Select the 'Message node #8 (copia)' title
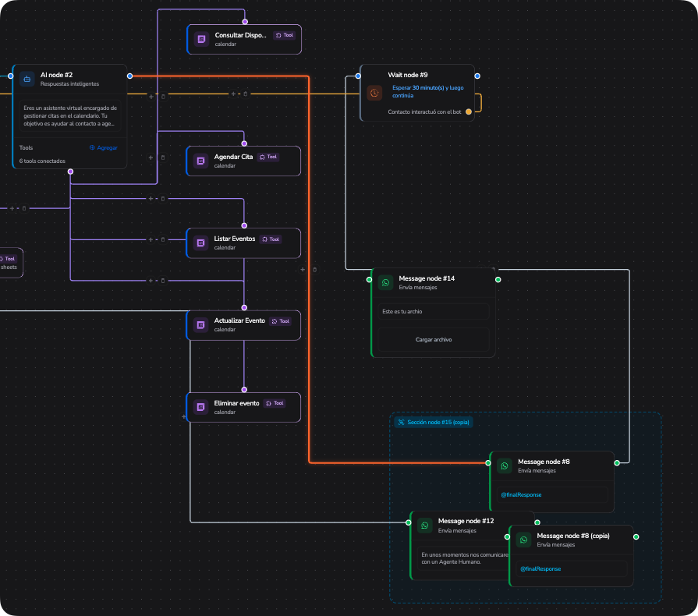 pyautogui.click(x=573, y=536)
